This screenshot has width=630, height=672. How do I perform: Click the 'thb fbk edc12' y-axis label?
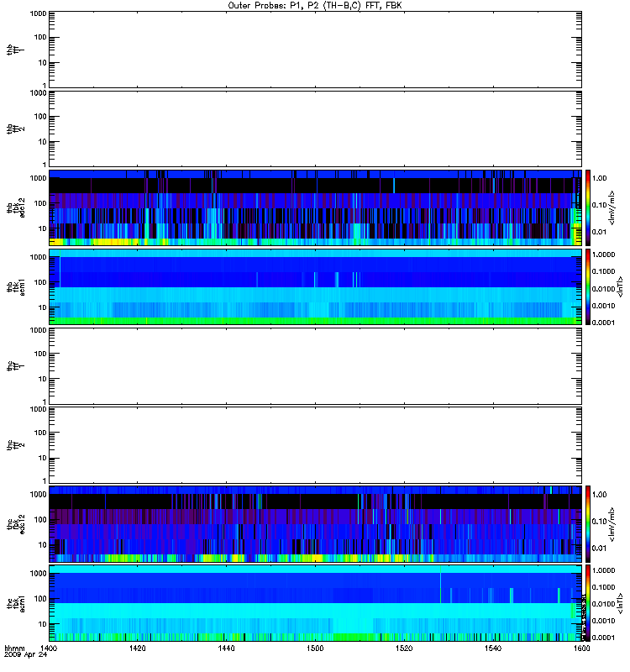coord(15,207)
